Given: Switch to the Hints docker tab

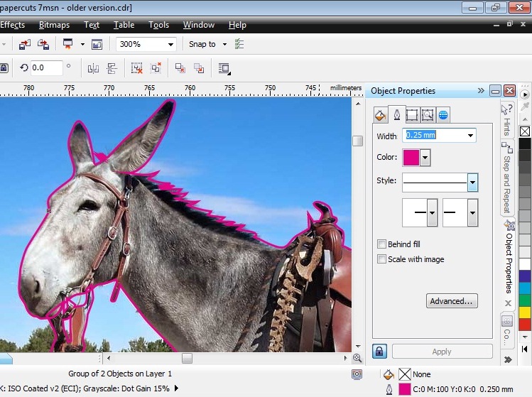Looking at the screenshot, I should (x=506, y=121).
